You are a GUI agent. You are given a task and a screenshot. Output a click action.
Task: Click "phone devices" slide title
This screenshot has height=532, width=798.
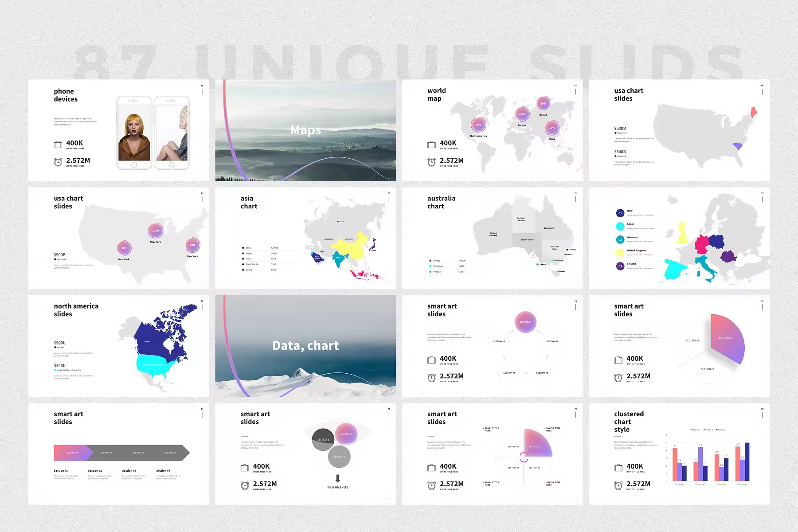pos(66,95)
